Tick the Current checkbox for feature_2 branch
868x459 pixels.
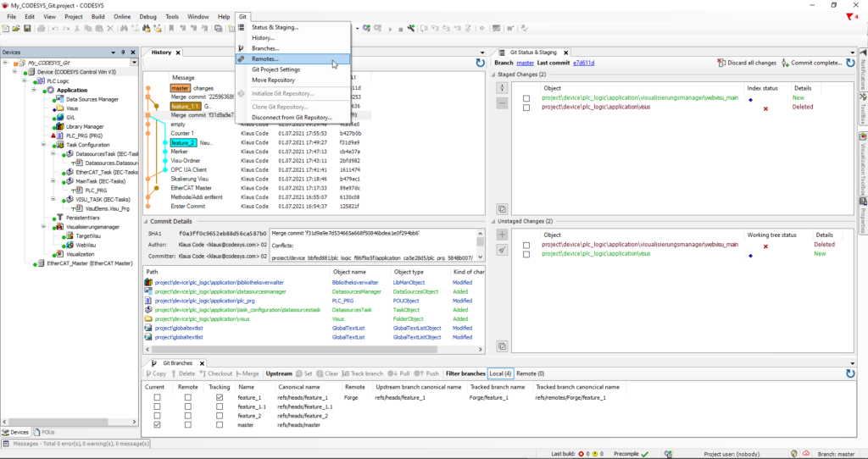click(156, 416)
